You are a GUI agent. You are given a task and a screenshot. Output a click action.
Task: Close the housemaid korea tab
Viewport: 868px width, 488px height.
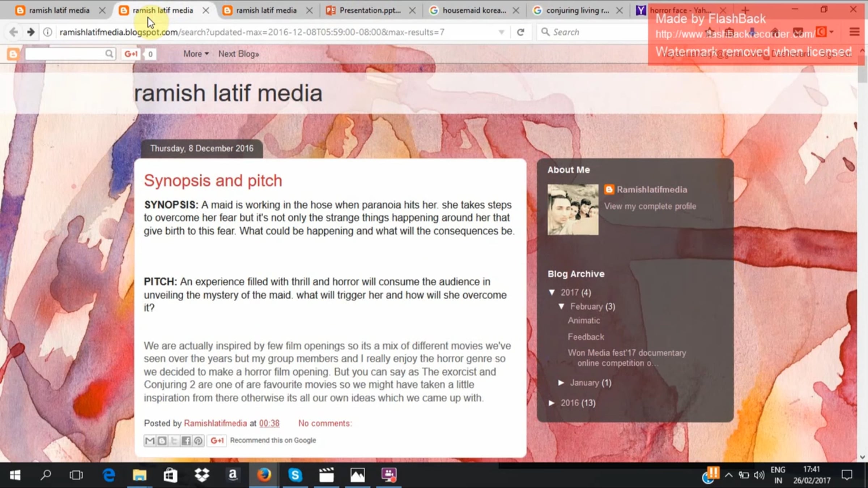516,10
